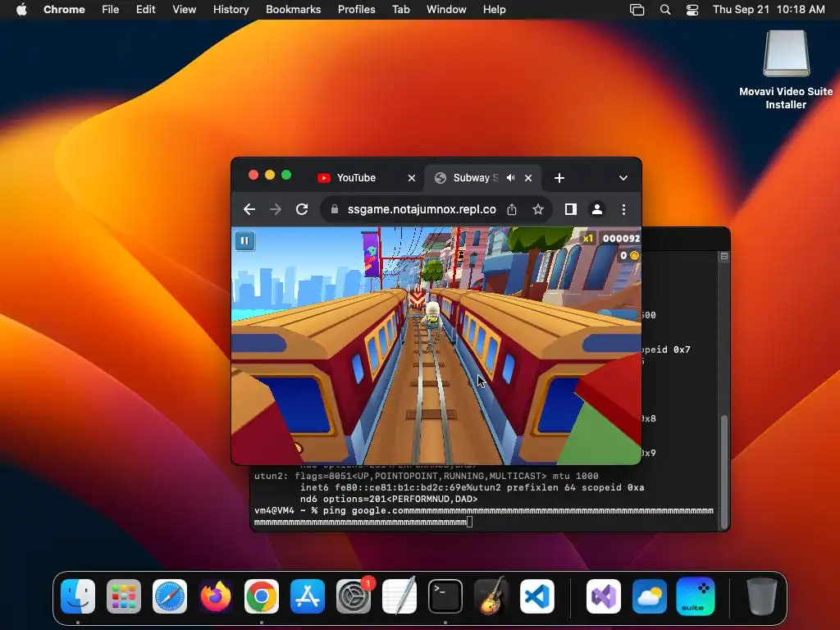The height and width of the screenshot is (630, 840).
Task: Select Movavi Video Suite Installer disk
Action: 786,70
